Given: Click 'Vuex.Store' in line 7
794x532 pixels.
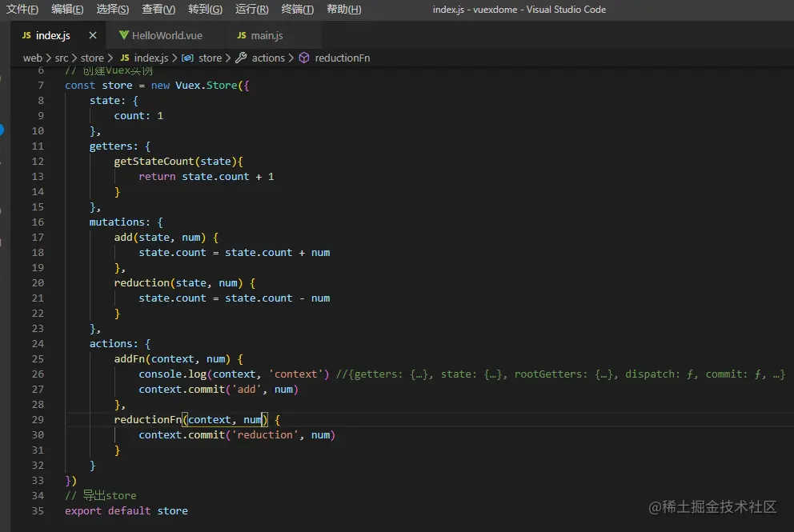Looking at the screenshot, I should click(206, 85).
